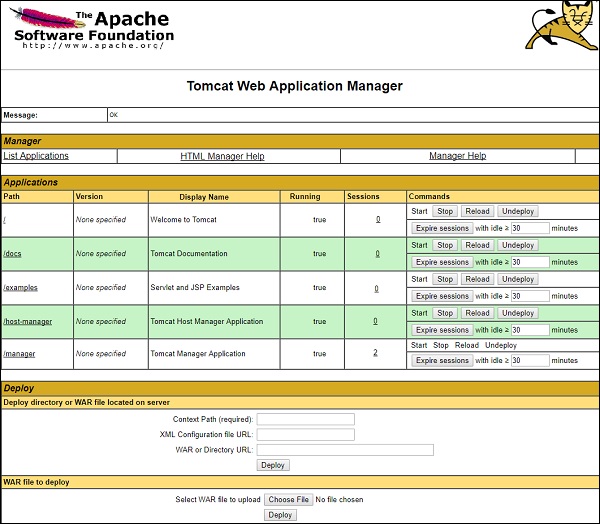Reload the /docs Tomcat Documentation application
The height and width of the screenshot is (524, 600).
click(x=477, y=245)
